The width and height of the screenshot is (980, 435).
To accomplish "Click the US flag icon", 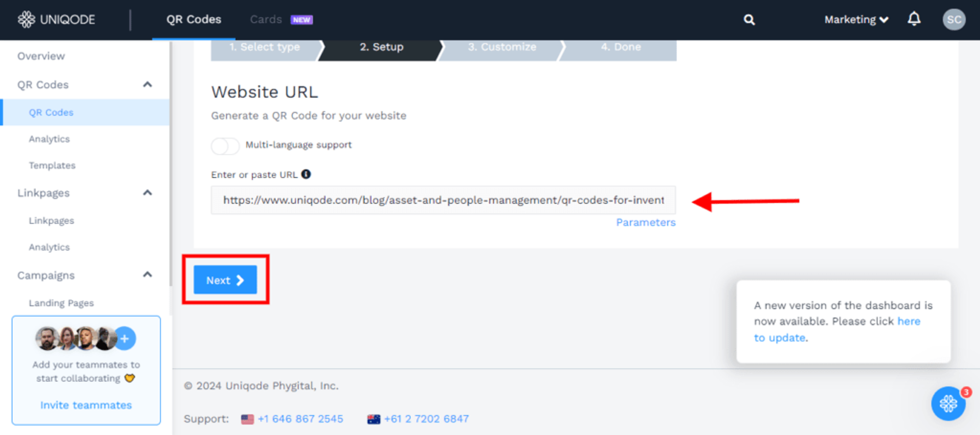I will click(247, 419).
